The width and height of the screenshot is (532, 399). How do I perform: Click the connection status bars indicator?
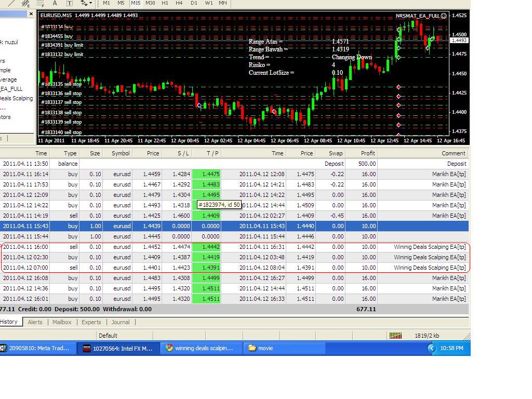[395, 336]
